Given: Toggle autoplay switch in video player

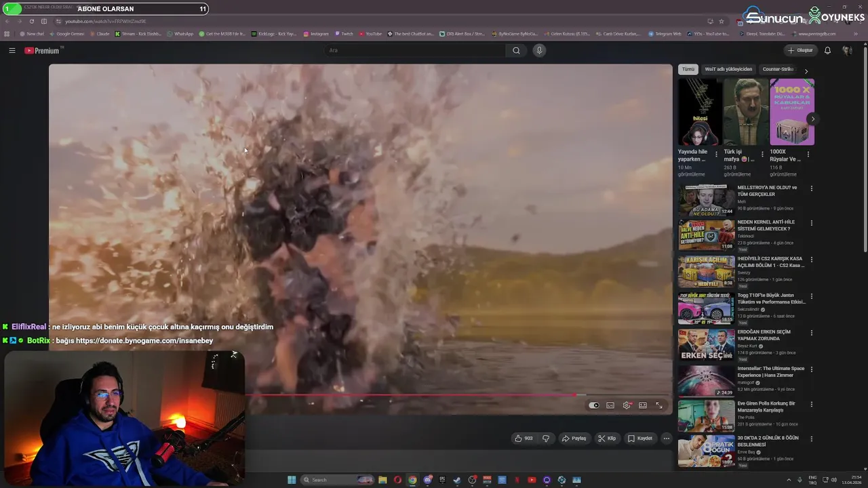Looking at the screenshot, I should (x=594, y=405).
